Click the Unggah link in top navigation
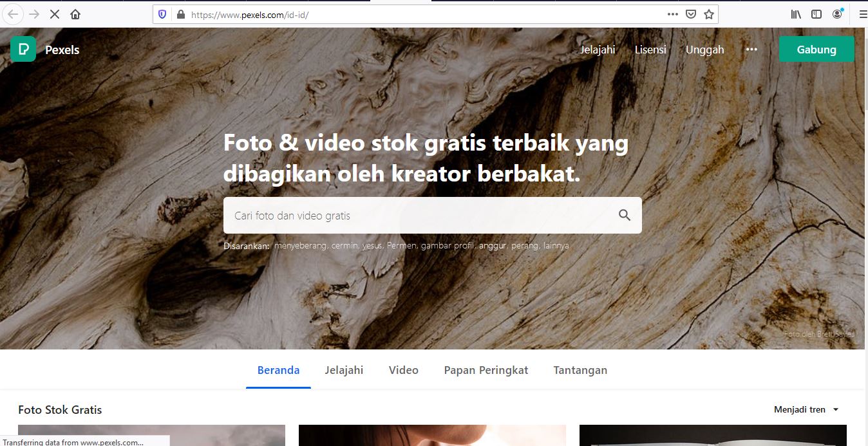This screenshot has width=868, height=446. point(704,49)
